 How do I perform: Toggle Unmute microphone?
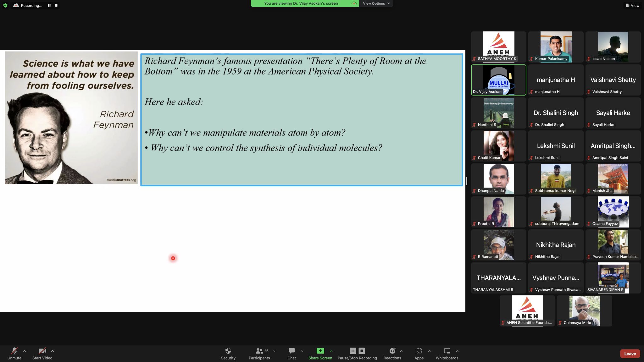point(14,351)
